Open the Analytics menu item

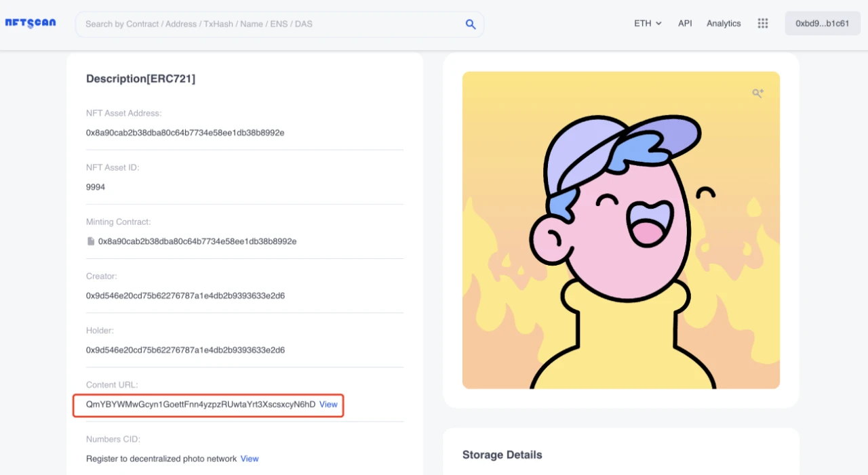point(724,23)
